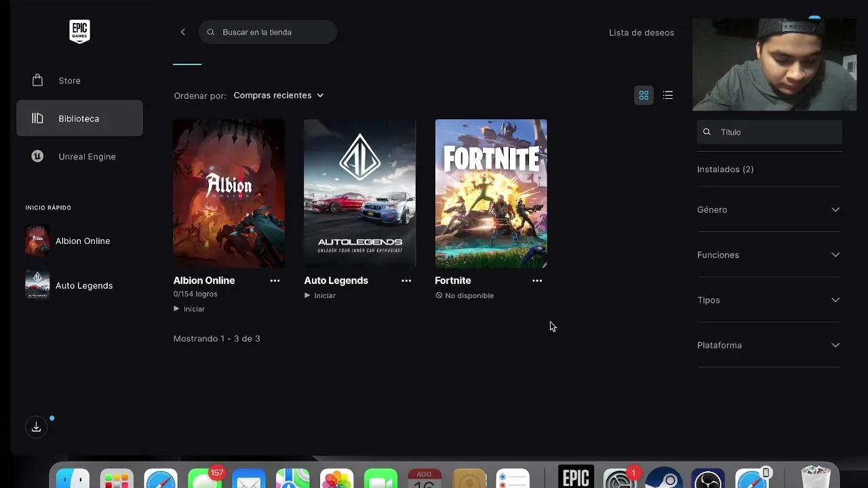Go back with the arrow icon
The height and width of the screenshot is (488, 868).
pos(183,32)
